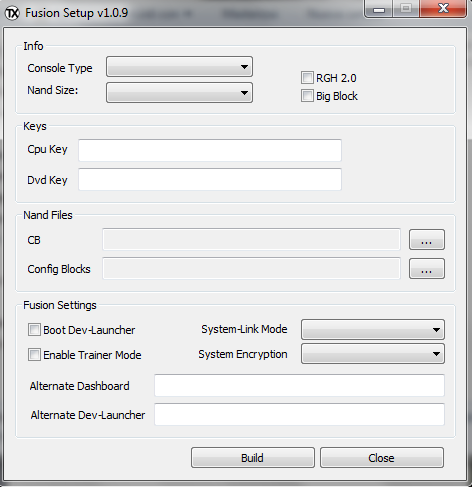The height and width of the screenshot is (487, 472).
Task: Click the Build button
Action: 253,458
